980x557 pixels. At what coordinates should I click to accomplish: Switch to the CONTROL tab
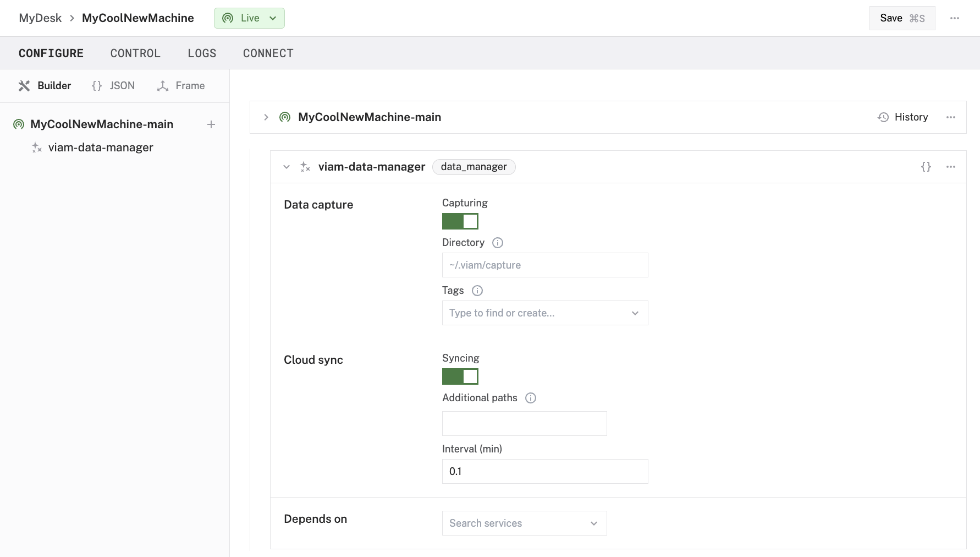[x=135, y=53]
